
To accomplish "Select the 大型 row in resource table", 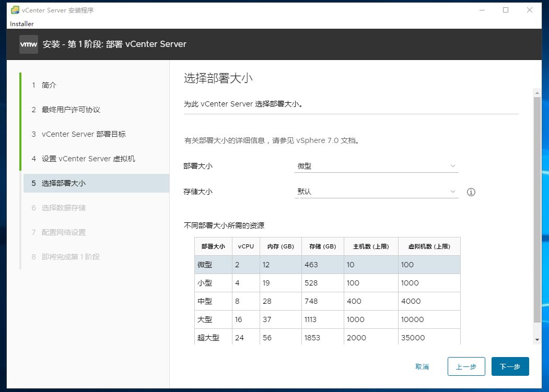I will (x=328, y=319).
